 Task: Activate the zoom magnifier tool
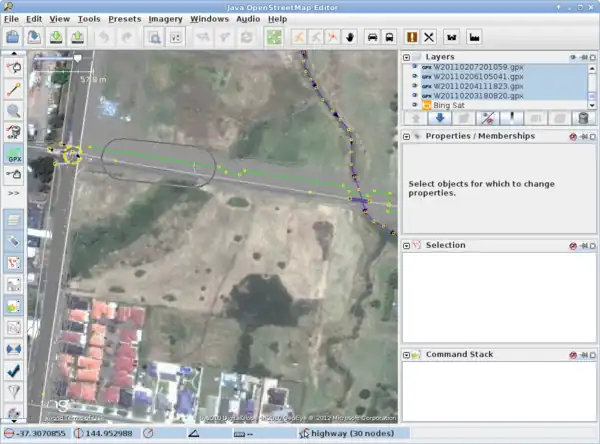coord(15,111)
